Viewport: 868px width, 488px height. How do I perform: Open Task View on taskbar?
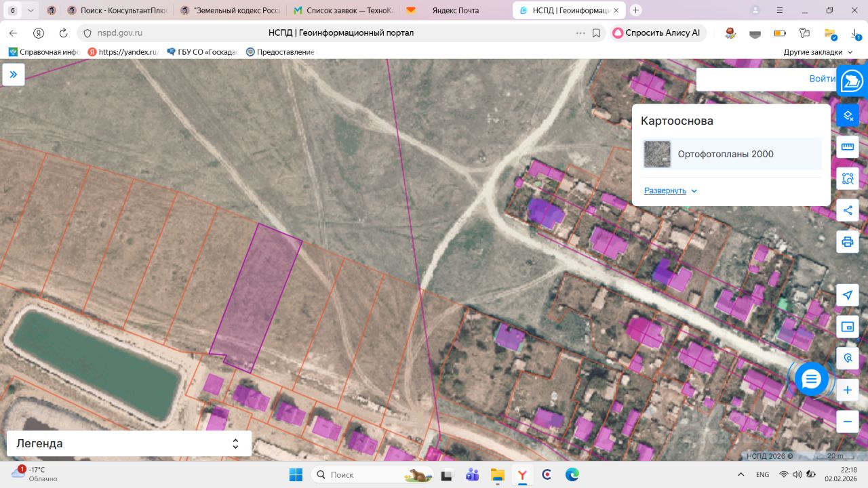448,474
